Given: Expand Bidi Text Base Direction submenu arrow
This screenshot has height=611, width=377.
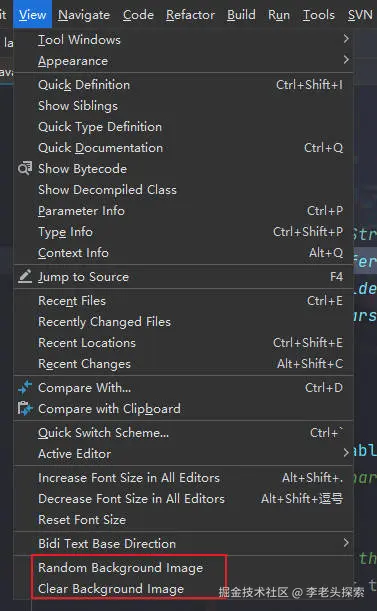Looking at the screenshot, I should point(346,543).
